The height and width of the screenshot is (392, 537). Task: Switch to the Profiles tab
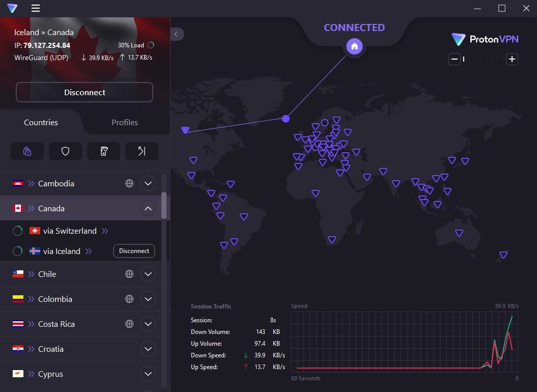(x=125, y=122)
